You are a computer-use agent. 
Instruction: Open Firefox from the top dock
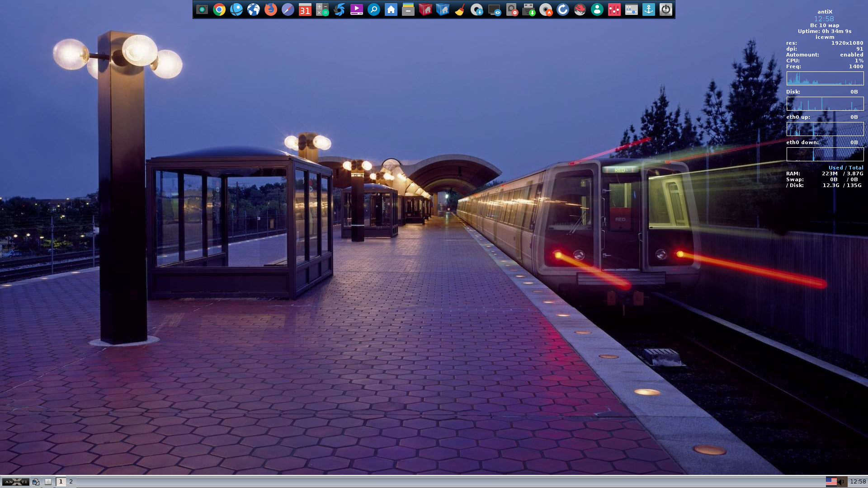(x=270, y=9)
